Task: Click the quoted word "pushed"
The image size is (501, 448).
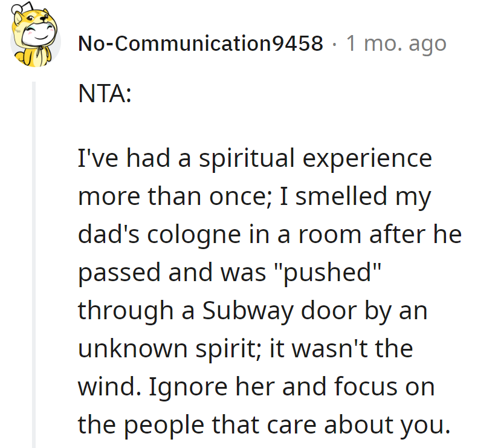Action: pos(328,273)
